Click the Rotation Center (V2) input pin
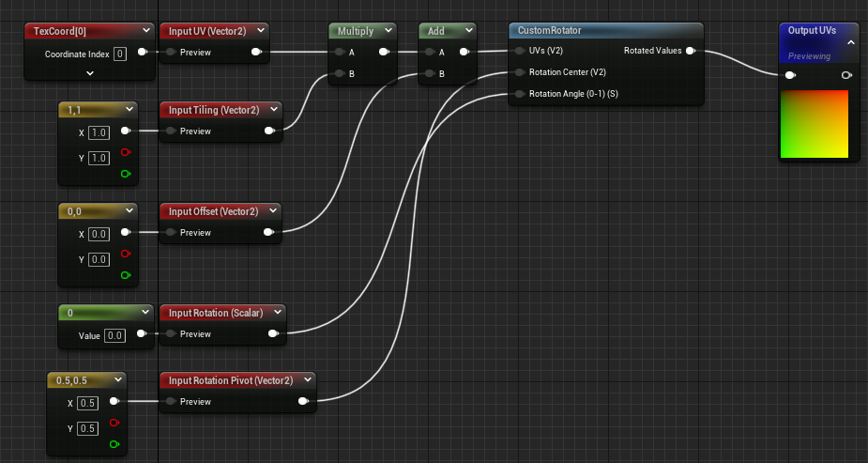The height and width of the screenshot is (463, 868). pos(519,72)
